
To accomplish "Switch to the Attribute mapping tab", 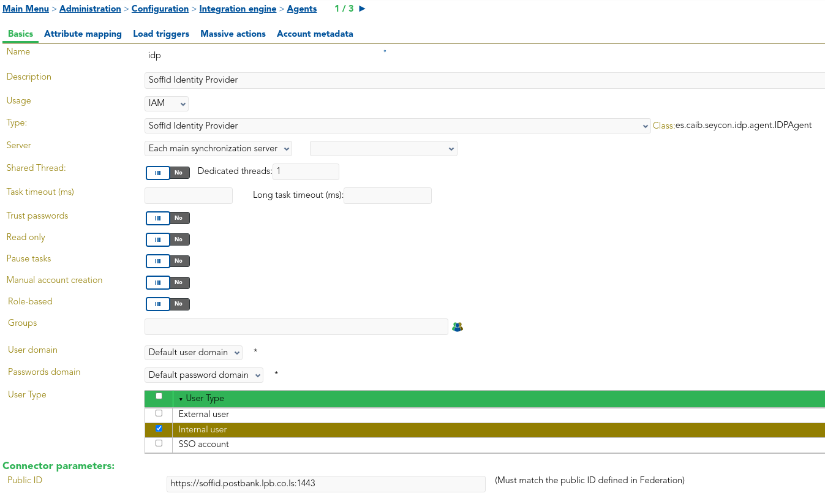I will click(83, 34).
